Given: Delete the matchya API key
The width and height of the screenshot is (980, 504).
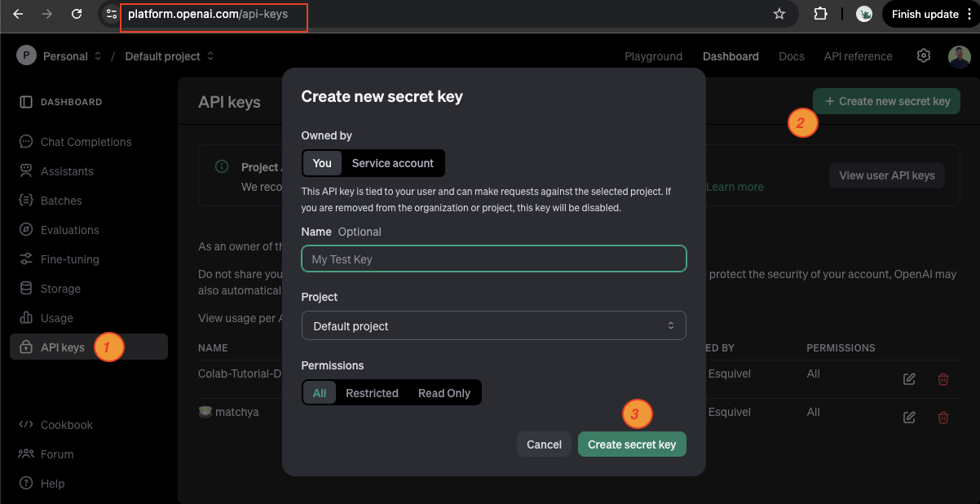Looking at the screenshot, I should (943, 417).
